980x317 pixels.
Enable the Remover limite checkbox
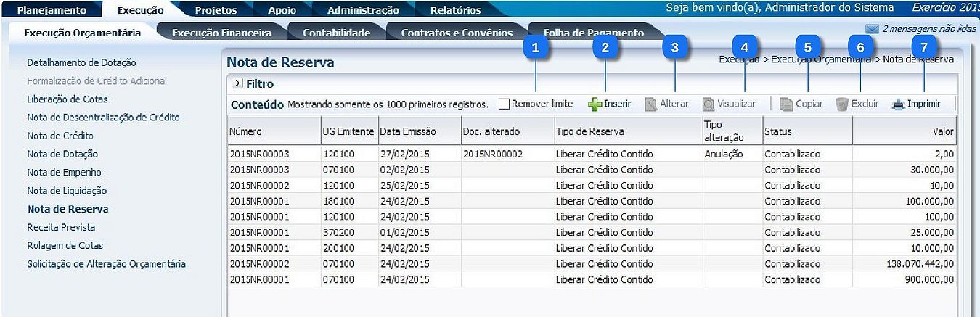pyautogui.click(x=505, y=104)
